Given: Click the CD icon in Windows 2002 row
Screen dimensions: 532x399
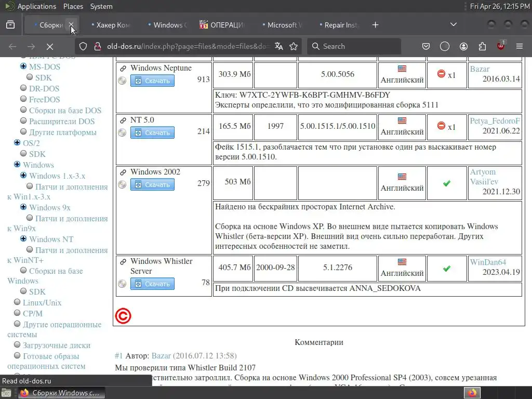Looking at the screenshot, I should [x=122, y=184].
